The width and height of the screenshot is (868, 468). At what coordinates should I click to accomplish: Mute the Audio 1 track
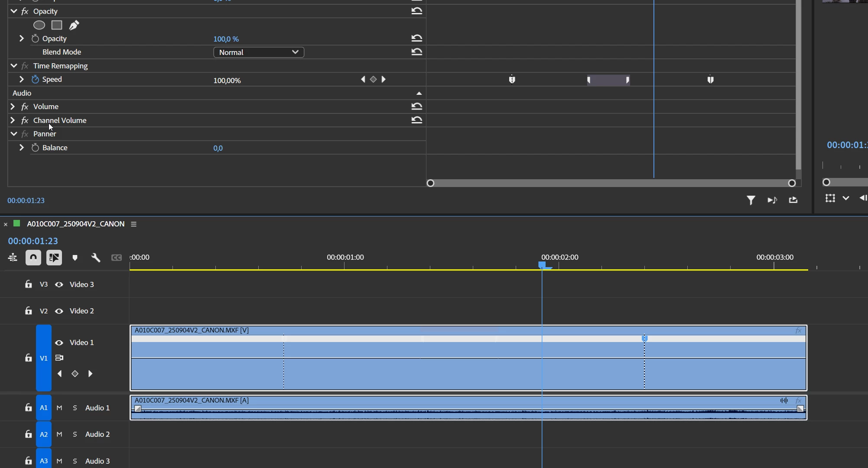59,408
